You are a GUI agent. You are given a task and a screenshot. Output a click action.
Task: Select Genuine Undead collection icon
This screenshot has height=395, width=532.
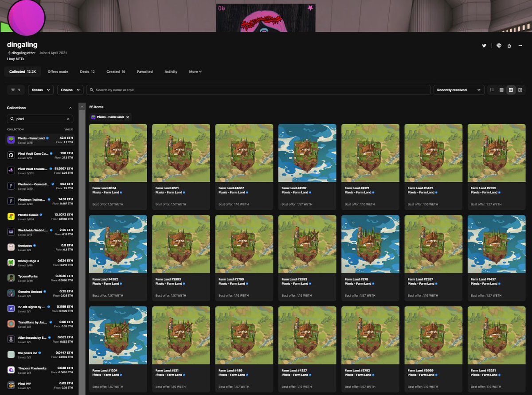pos(11,293)
